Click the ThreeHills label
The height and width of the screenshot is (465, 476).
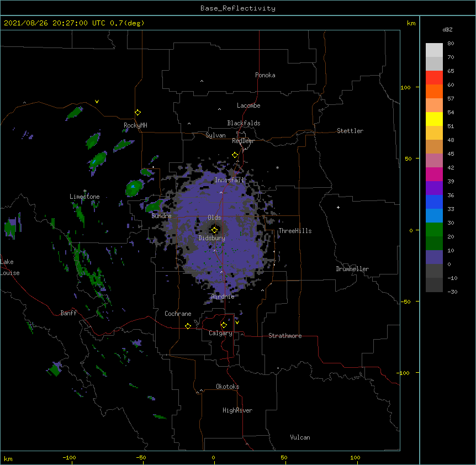pyautogui.click(x=295, y=231)
